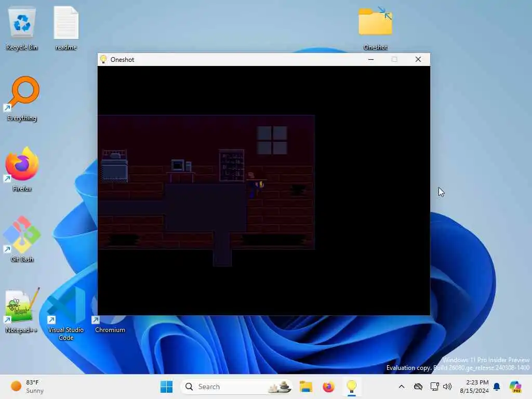Click the taskbar Search box
Image resolution: width=532 pixels, height=399 pixels.
click(x=236, y=387)
